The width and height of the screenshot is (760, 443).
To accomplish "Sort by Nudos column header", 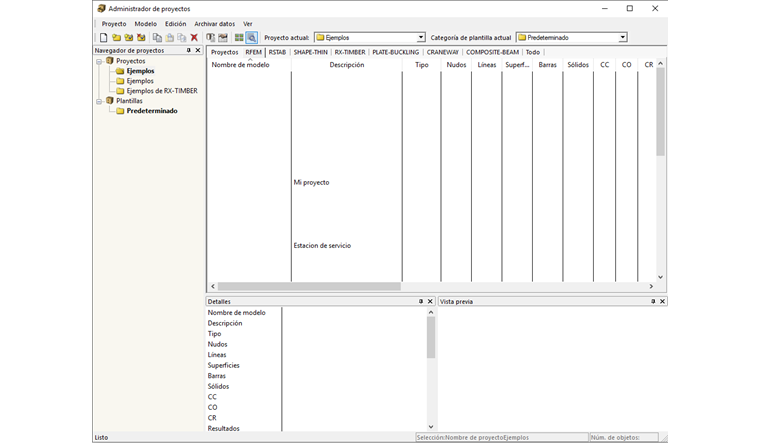I will [x=456, y=64].
